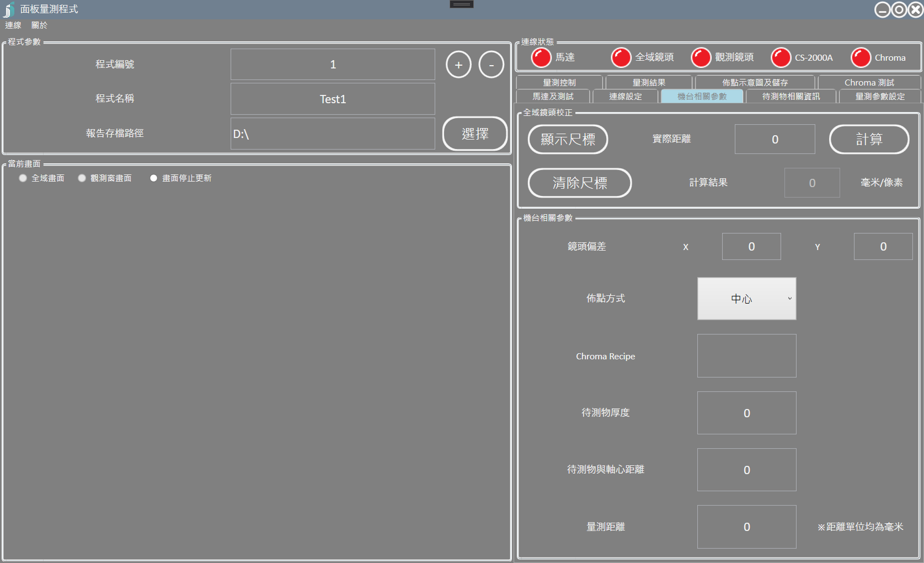The width and height of the screenshot is (924, 563).
Task: Click the 程式編號 input field
Action: [x=333, y=65]
